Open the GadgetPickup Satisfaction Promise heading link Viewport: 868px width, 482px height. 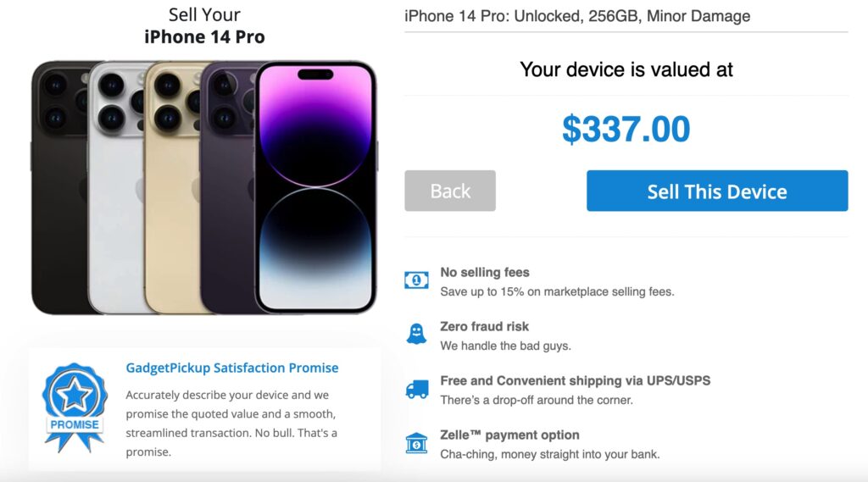point(232,368)
